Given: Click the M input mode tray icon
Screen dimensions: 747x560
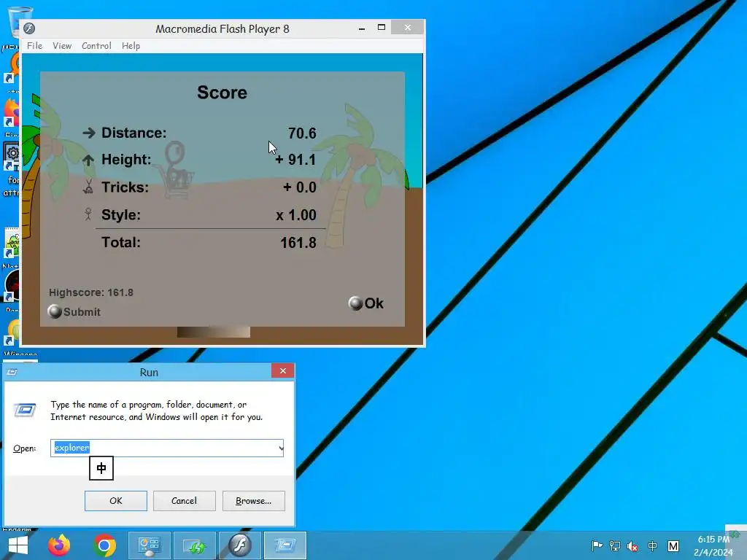Looking at the screenshot, I should pyautogui.click(x=673, y=546).
